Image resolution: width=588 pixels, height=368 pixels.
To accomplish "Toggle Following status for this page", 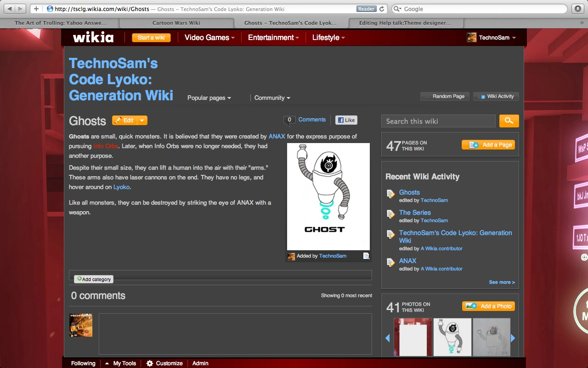I will tap(83, 363).
